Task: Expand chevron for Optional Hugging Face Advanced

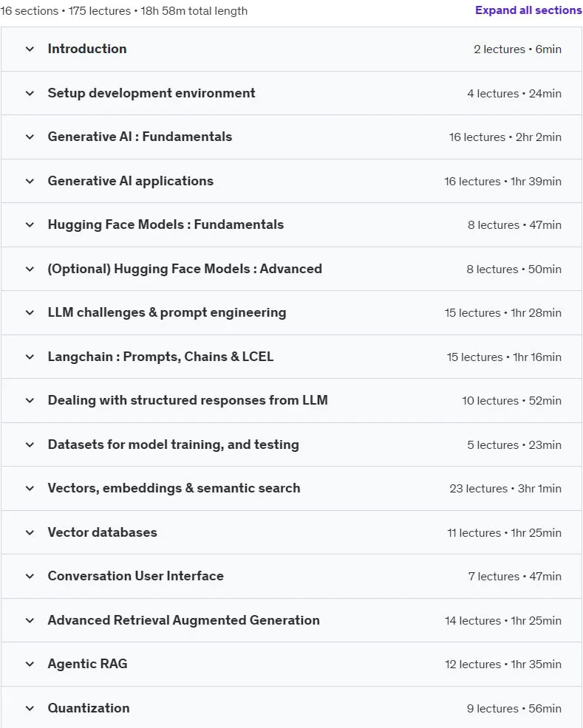Action: (30, 269)
